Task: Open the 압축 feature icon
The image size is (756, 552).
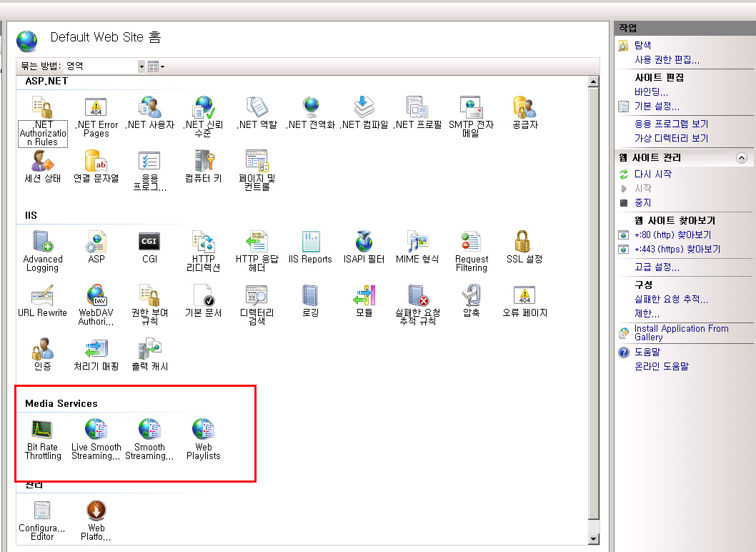Action: [471, 300]
